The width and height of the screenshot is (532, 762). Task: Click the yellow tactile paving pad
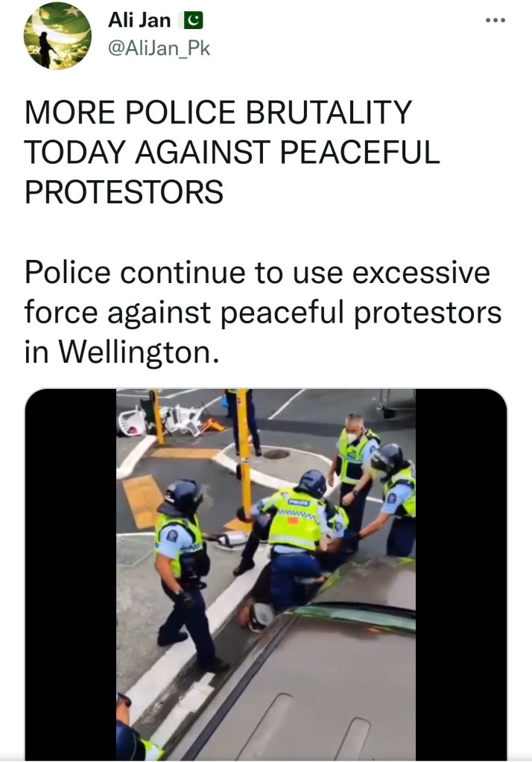point(143,501)
